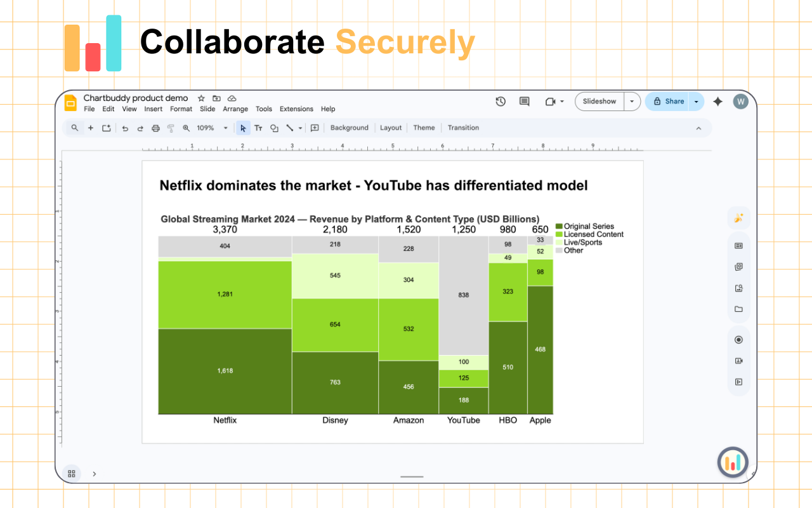
Task: Open the folder icon in side panel
Action: pos(738,309)
